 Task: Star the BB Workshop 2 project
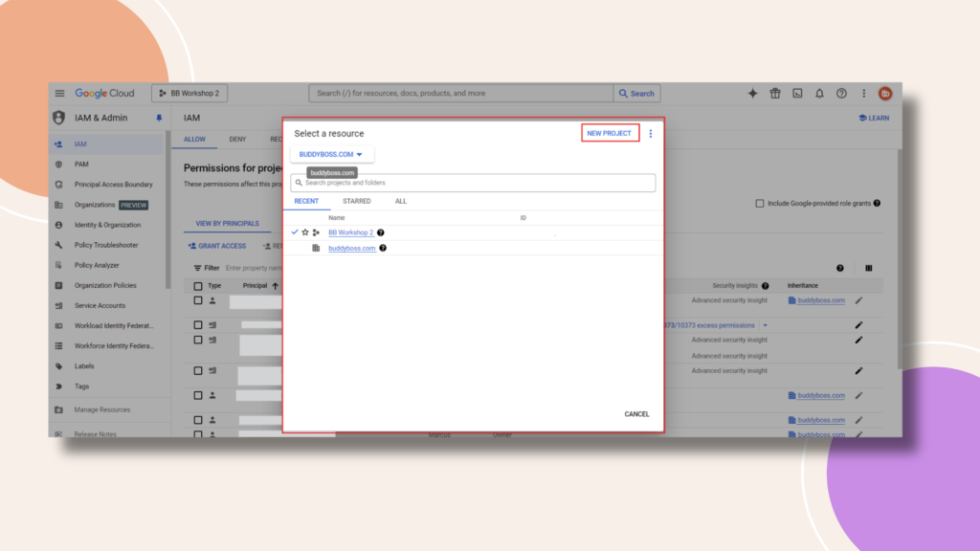click(305, 232)
